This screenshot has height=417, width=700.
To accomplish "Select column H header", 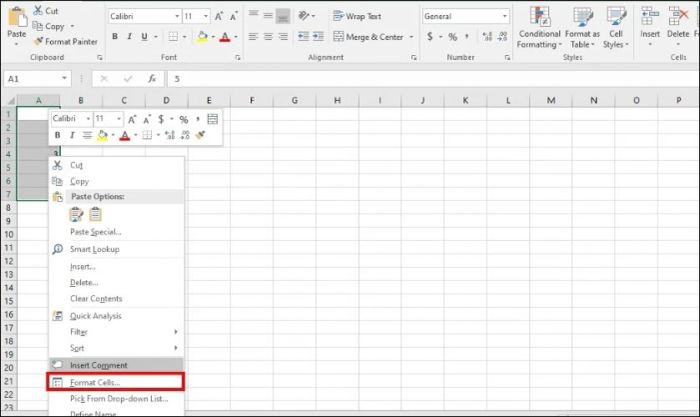I will 337,100.
